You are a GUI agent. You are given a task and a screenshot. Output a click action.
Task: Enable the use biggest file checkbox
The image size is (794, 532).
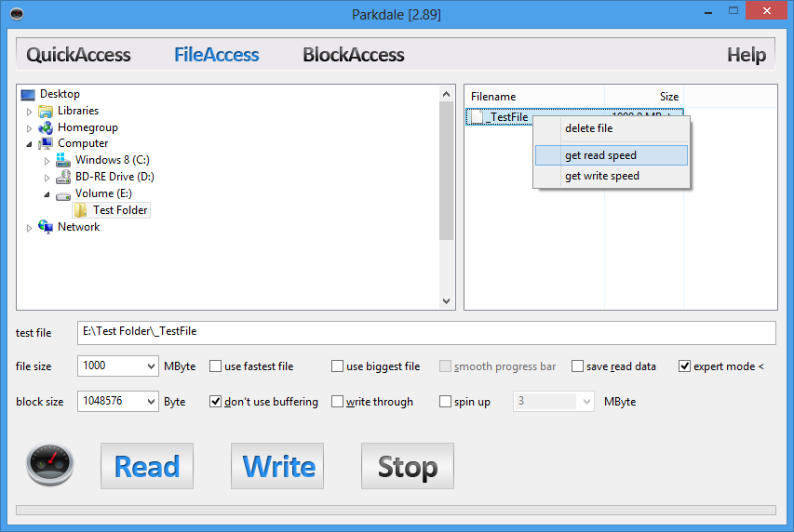point(337,366)
